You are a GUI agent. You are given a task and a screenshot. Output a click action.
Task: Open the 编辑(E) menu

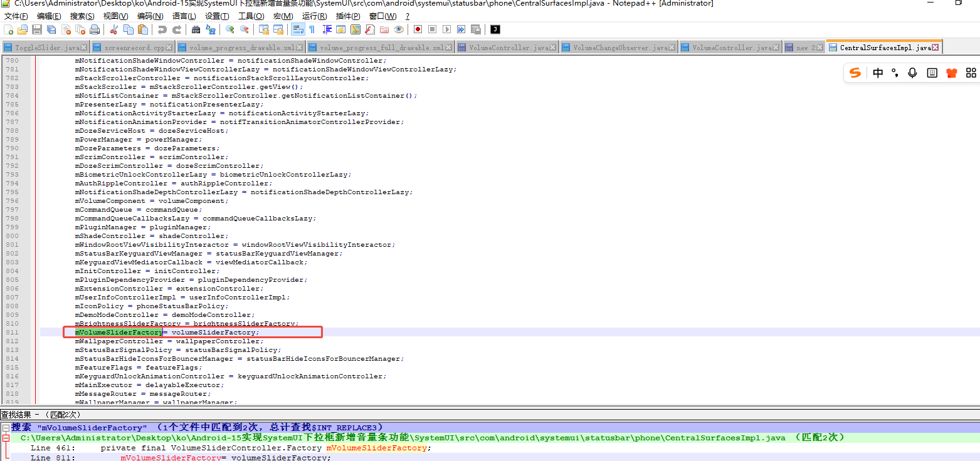click(49, 16)
